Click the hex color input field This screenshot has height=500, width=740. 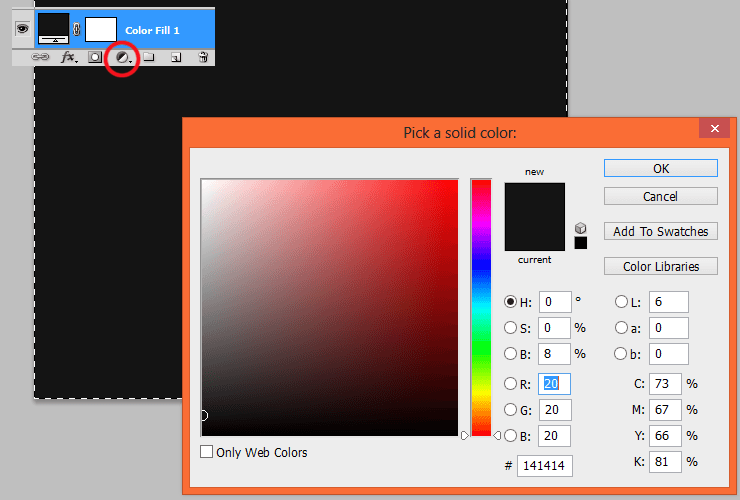pos(545,466)
